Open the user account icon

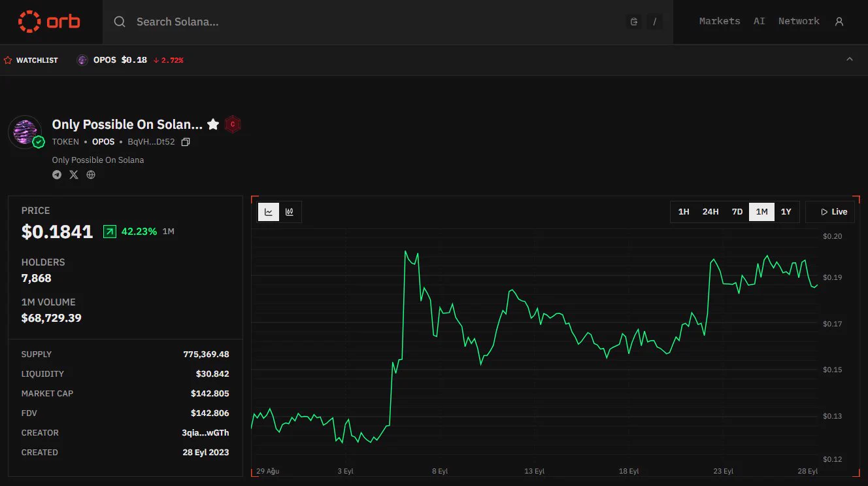point(839,22)
